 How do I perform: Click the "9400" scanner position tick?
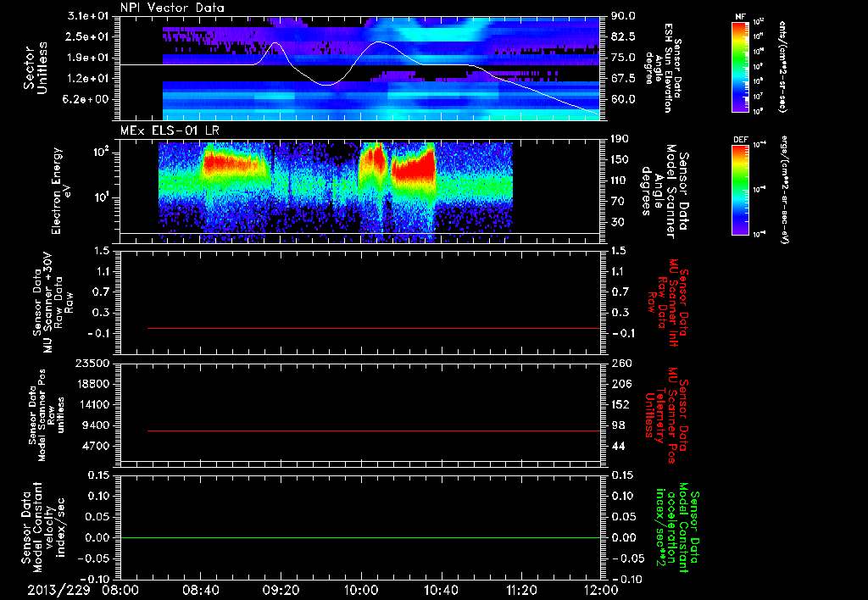tap(95, 425)
